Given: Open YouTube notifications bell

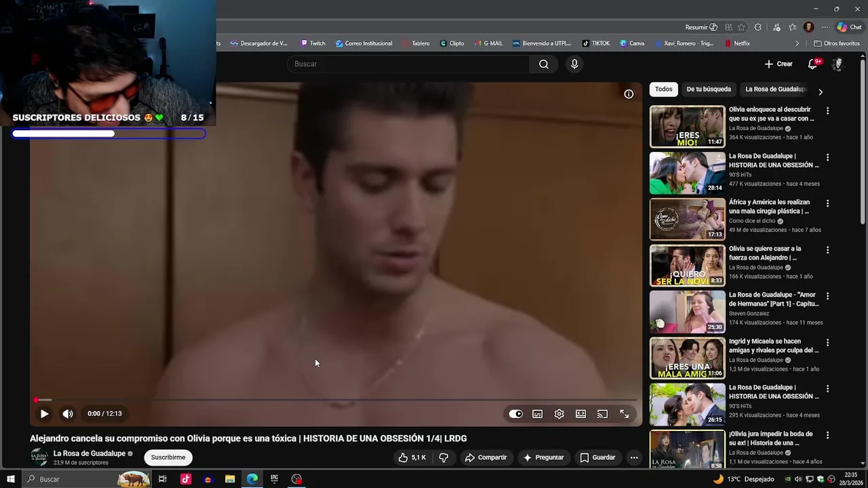Looking at the screenshot, I should (812, 64).
